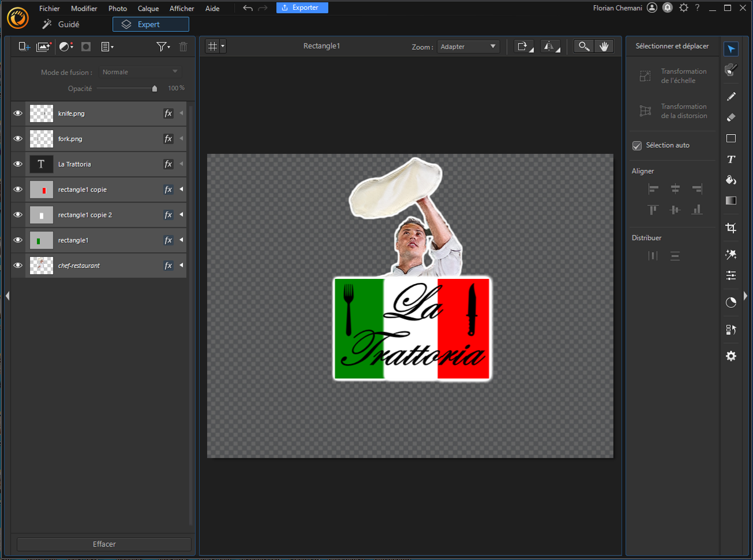
Task: Click the Opacité slider handle
Action: click(155, 89)
